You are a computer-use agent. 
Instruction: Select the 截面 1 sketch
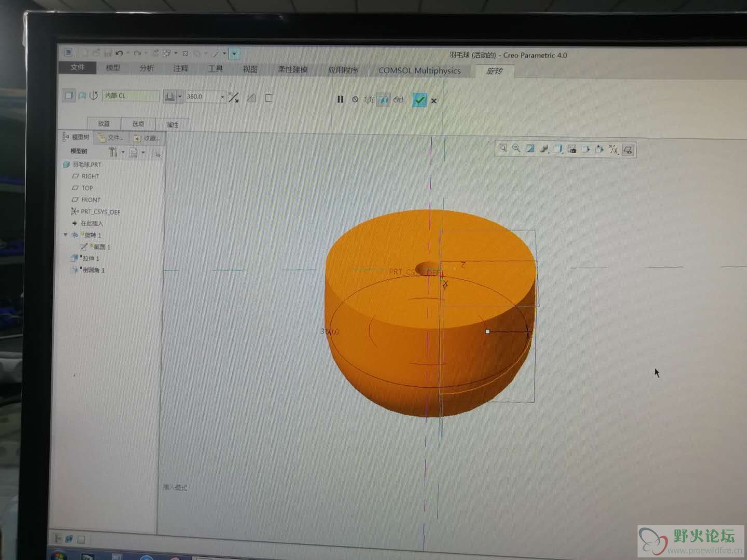click(x=95, y=247)
